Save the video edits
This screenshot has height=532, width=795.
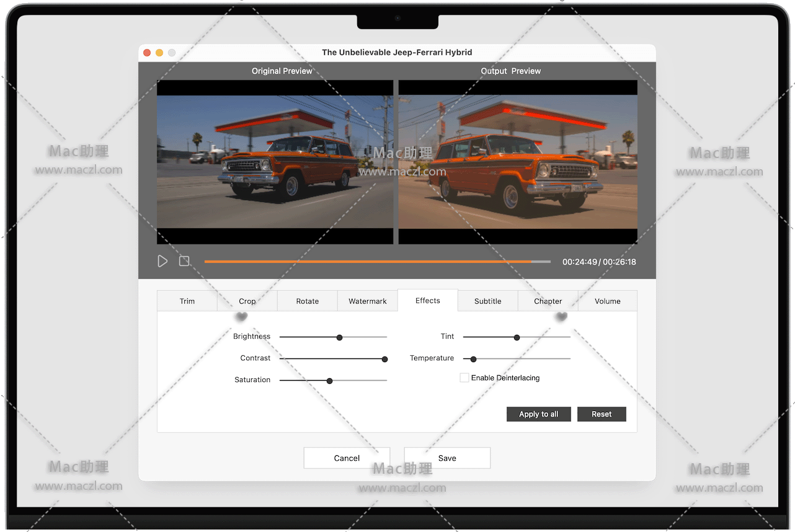[447, 458]
